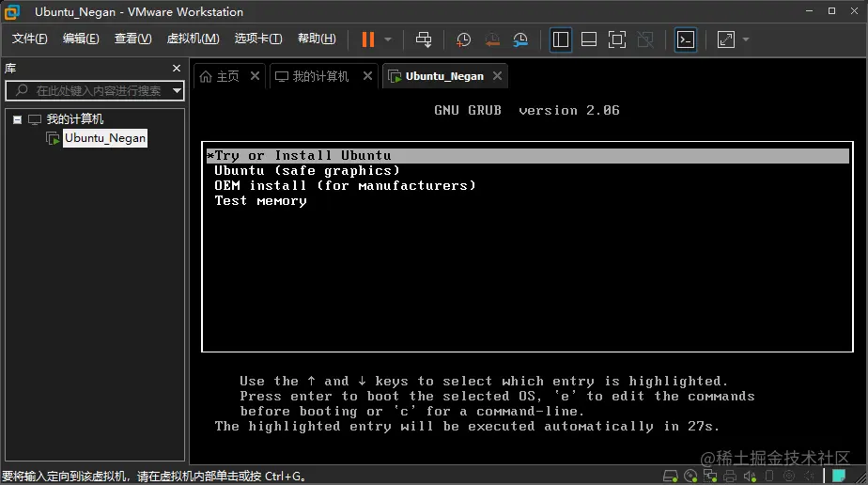
Task: Click the network adapter status icon
Action: coord(710,476)
